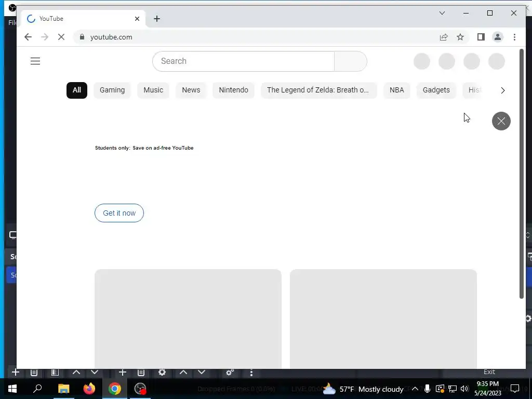Image resolution: width=532 pixels, height=399 pixels.
Task: Filter videos by the News chip
Action: (191, 90)
